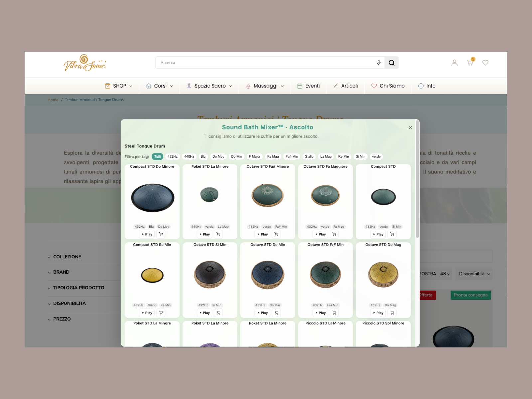Screen dimensions: 532x399
Task: Filter drums by verde tag
Action: click(x=376, y=156)
